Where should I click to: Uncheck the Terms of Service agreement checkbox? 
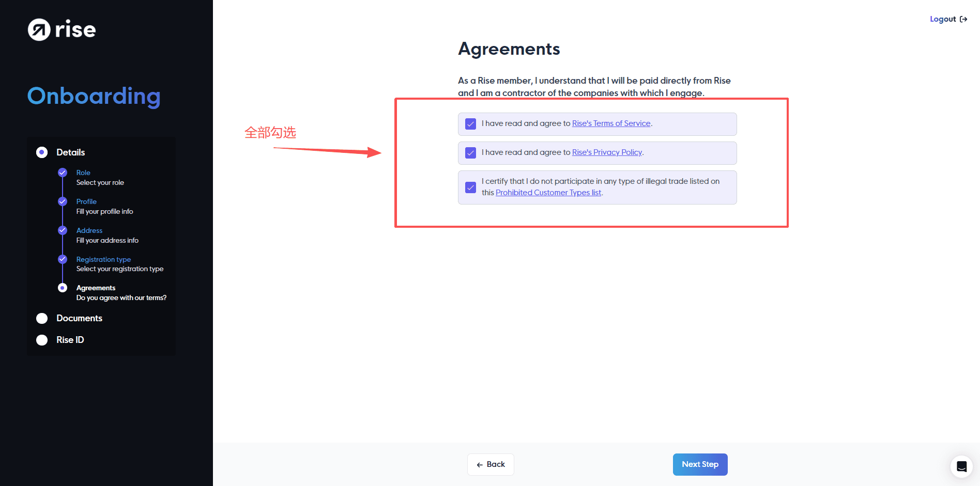tap(470, 124)
